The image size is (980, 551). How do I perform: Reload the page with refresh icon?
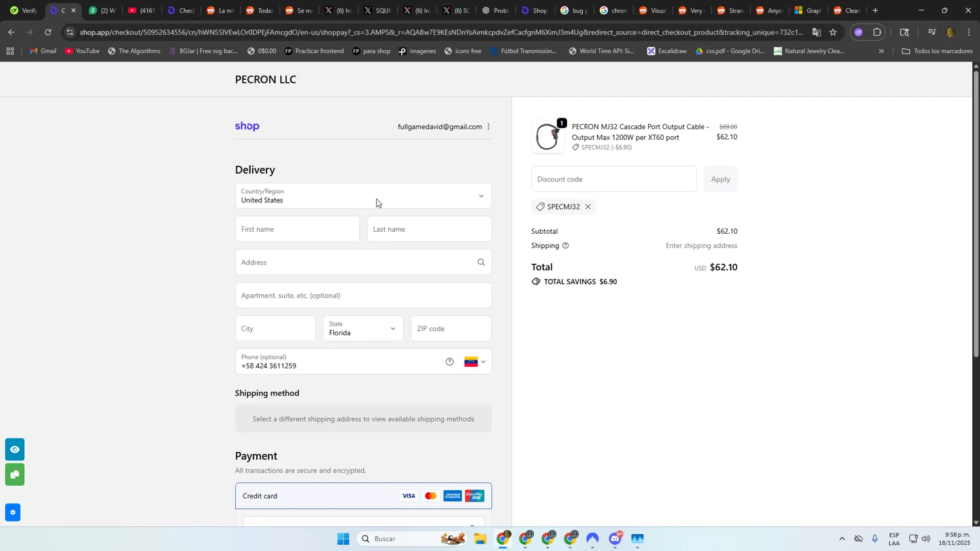tap(48, 32)
